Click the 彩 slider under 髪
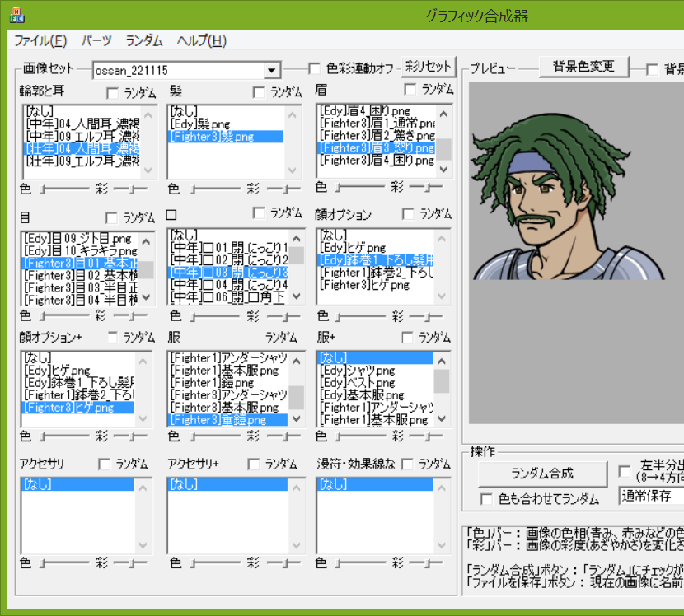Screen dimensions: 684x616 (283, 189)
